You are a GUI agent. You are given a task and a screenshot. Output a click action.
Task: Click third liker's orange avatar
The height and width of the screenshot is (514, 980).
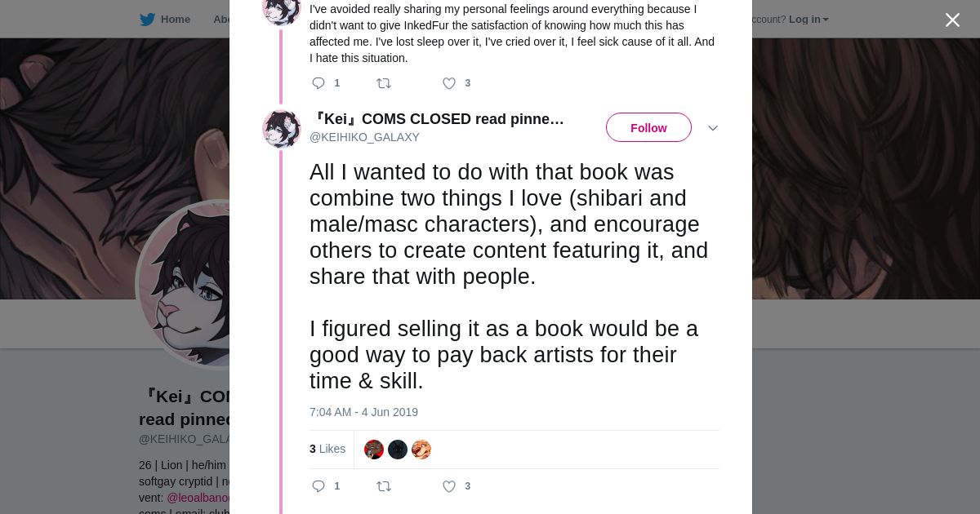tap(421, 450)
